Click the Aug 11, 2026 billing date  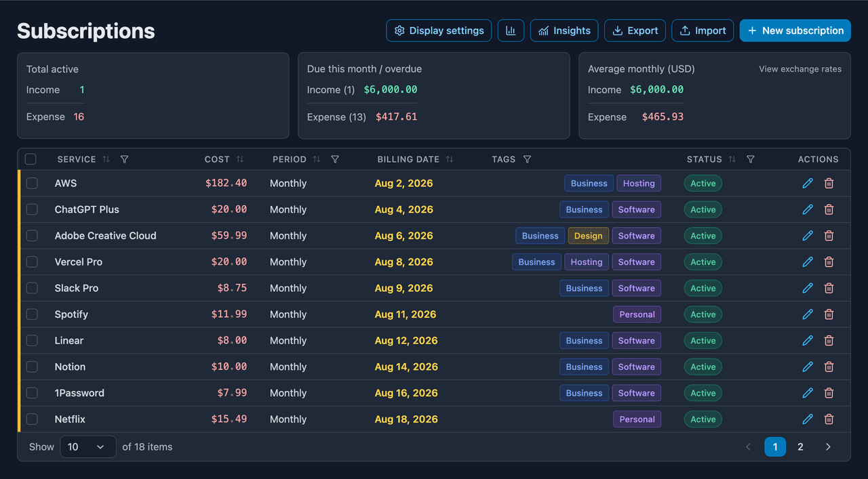(x=406, y=314)
